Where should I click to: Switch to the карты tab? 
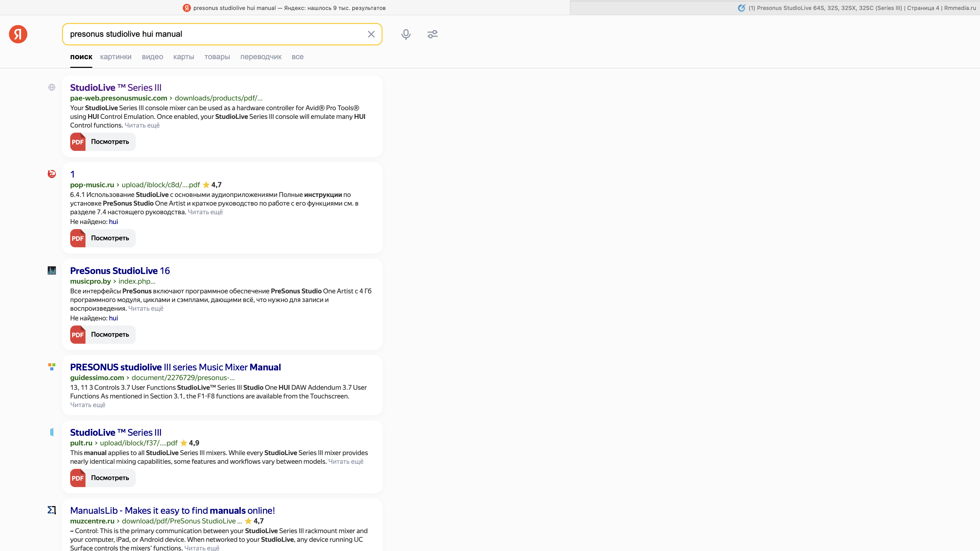pos(184,57)
